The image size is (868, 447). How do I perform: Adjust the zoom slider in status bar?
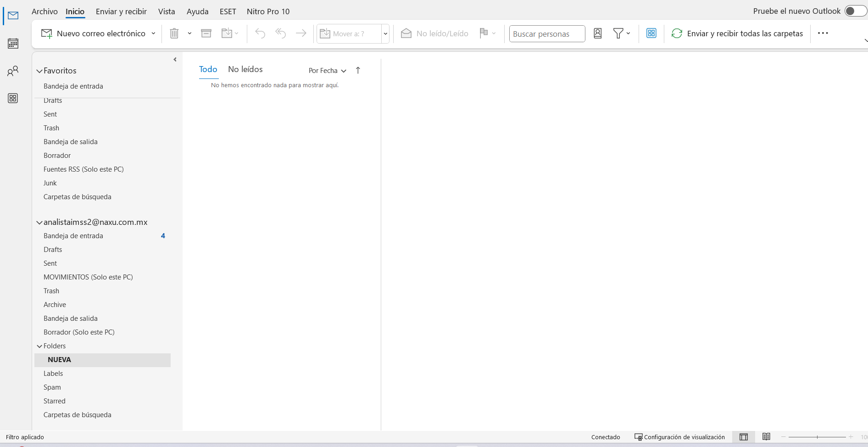(817, 437)
